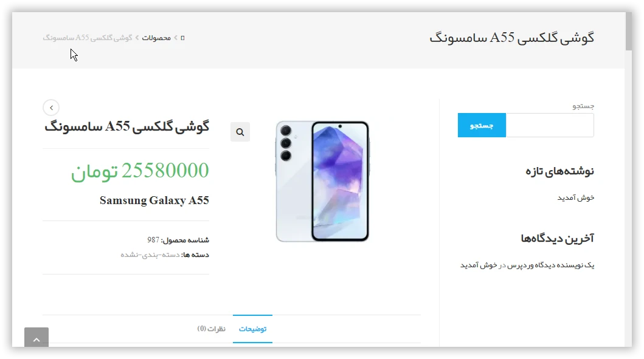Click the magnifier zoom icon on product image
644x359 pixels.
(240, 132)
